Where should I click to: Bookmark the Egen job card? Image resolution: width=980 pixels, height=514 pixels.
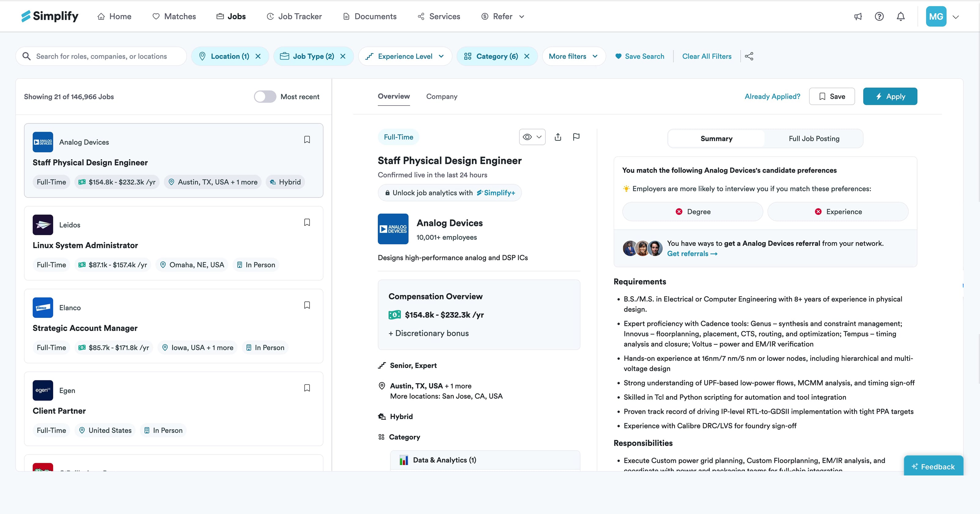(307, 388)
